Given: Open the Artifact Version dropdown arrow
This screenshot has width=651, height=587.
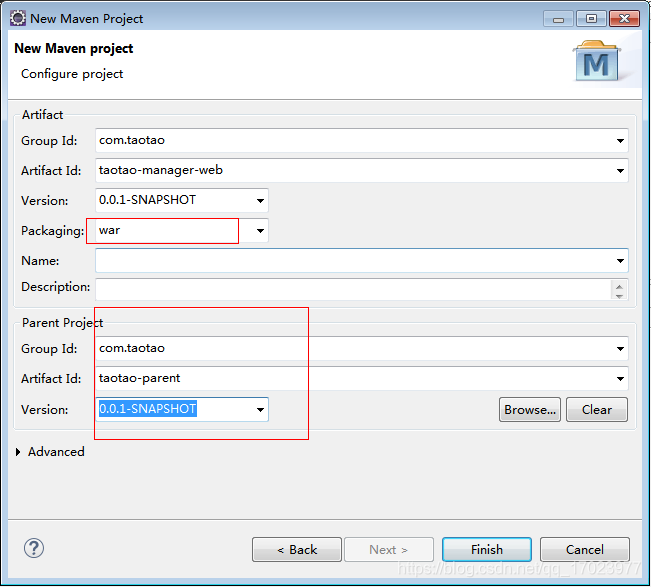Looking at the screenshot, I should coord(260,201).
